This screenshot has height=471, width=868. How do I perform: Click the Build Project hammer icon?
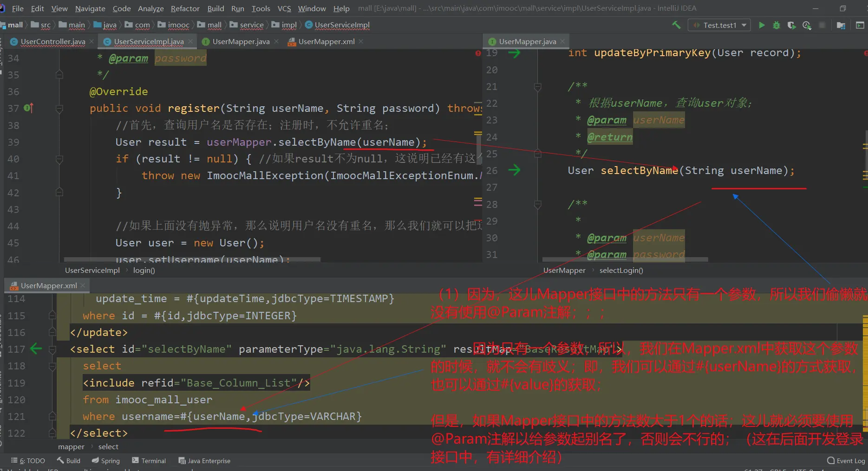[x=676, y=25]
